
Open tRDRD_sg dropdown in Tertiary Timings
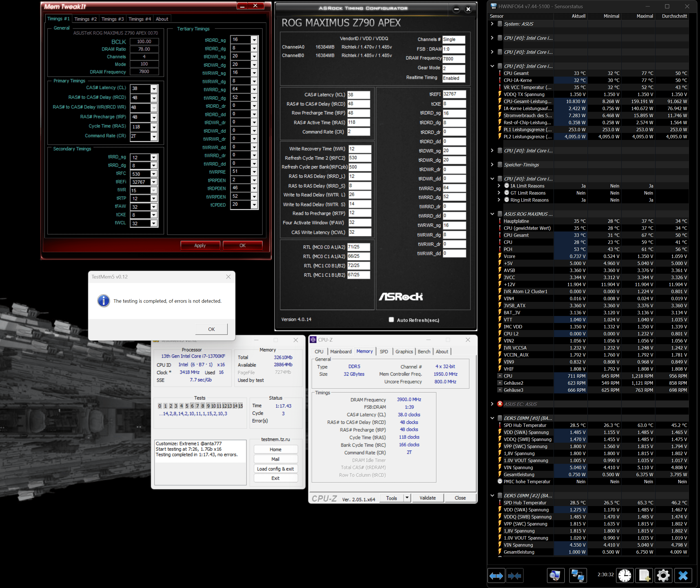(x=254, y=39)
